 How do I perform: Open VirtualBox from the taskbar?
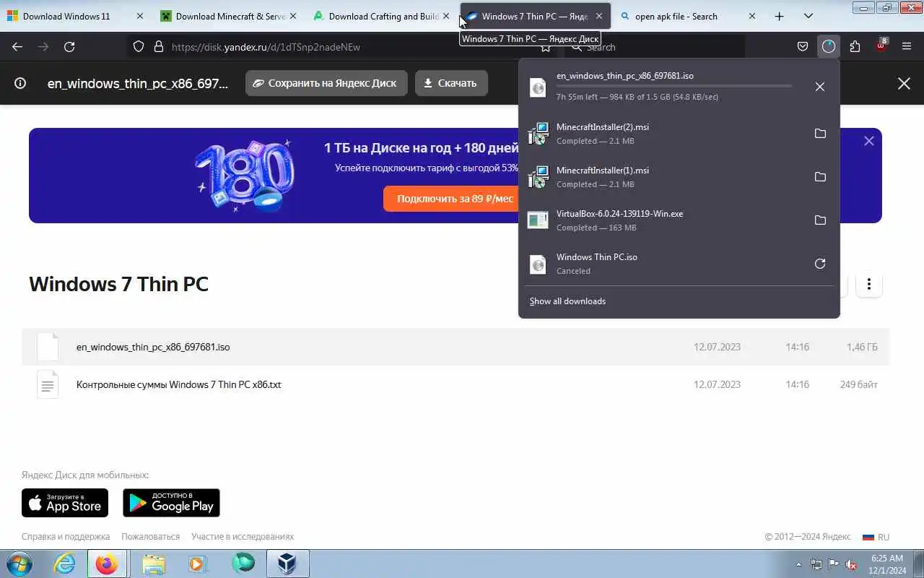pos(288,564)
